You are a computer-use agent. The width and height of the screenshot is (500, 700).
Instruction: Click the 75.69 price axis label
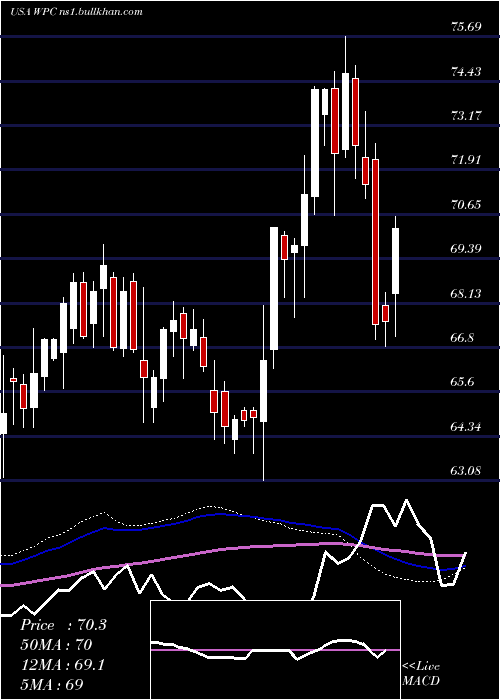click(466, 27)
